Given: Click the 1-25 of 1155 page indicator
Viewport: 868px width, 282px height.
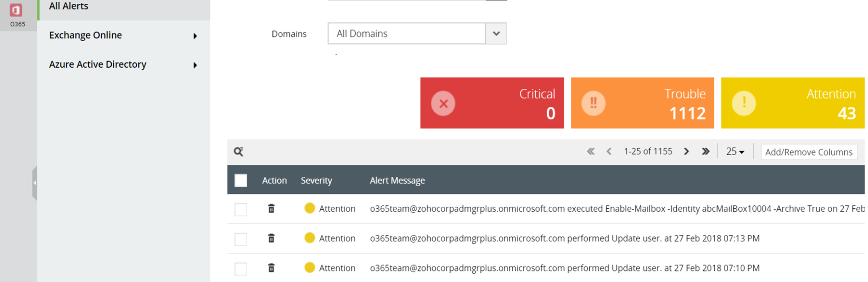Looking at the screenshot, I should pyautogui.click(x=648, y=151).
